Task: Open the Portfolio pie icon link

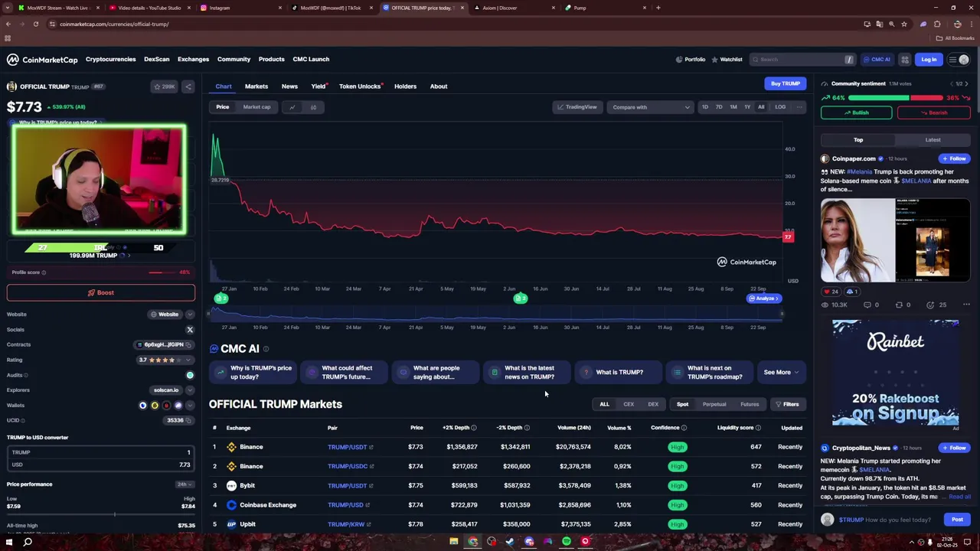Action: tap(691, 60)
